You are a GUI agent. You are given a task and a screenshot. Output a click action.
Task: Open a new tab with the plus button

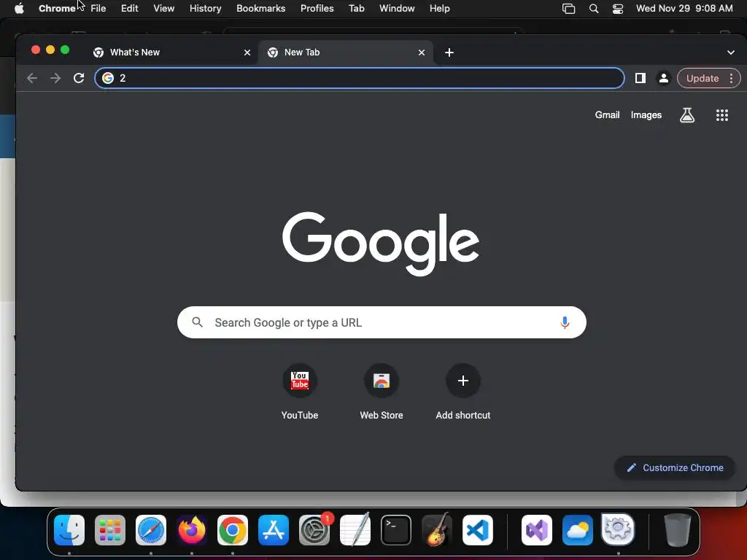click(449, 52)
